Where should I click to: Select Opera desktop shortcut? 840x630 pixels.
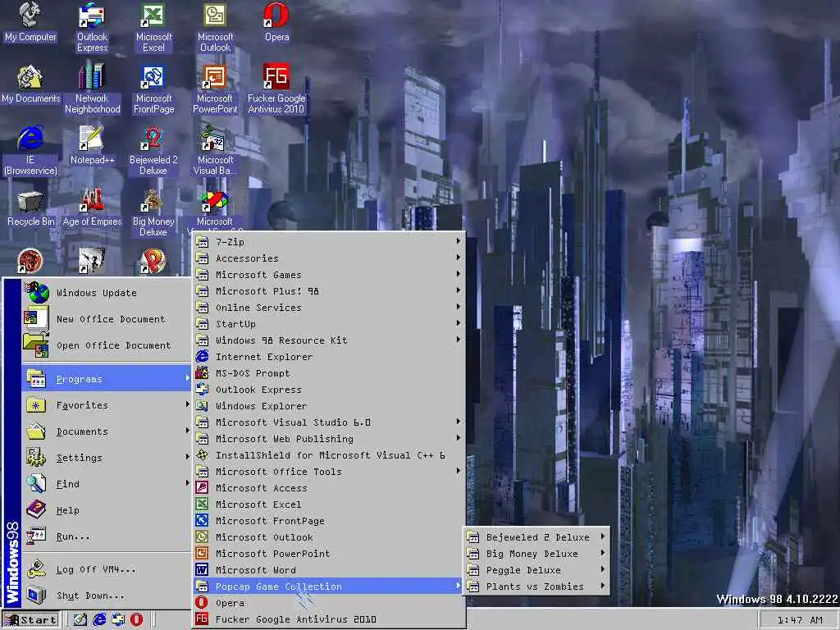click(x=276, y=22)
